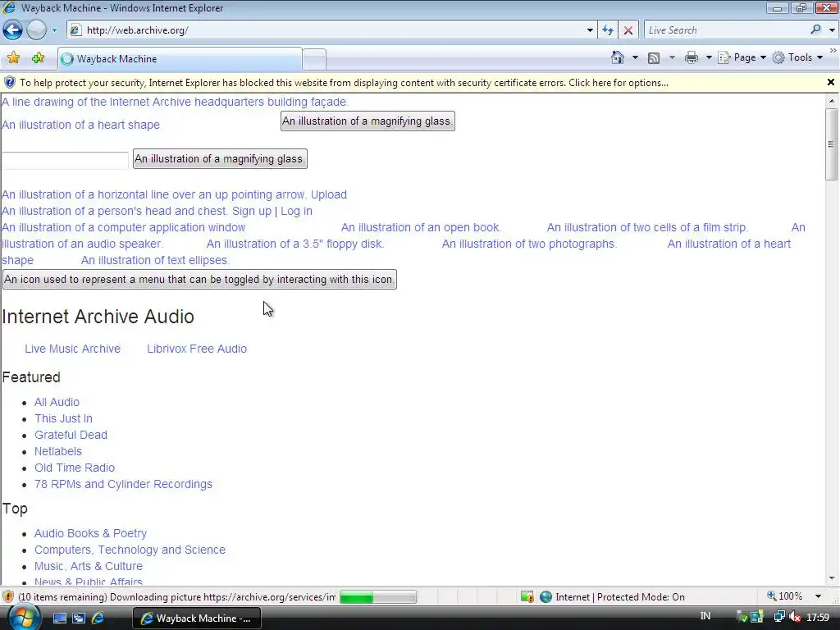Click the Live Search magnifier icon

pos(815,30)
